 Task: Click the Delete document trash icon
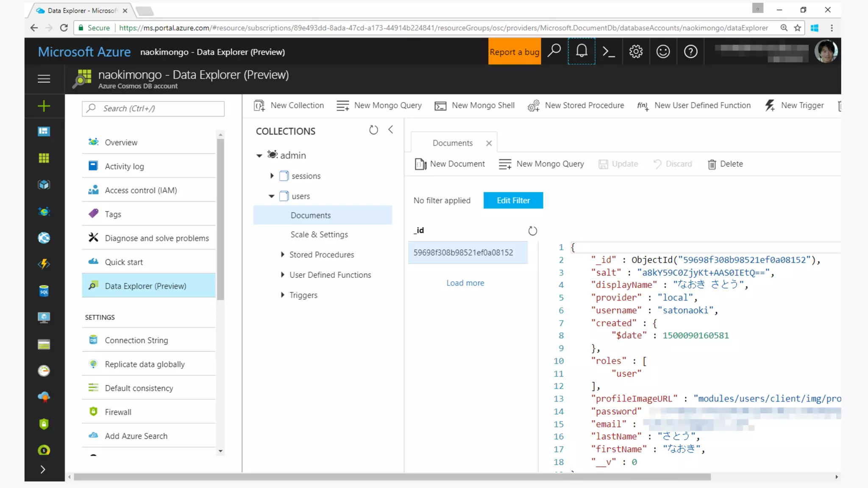[x=712, y=164]
